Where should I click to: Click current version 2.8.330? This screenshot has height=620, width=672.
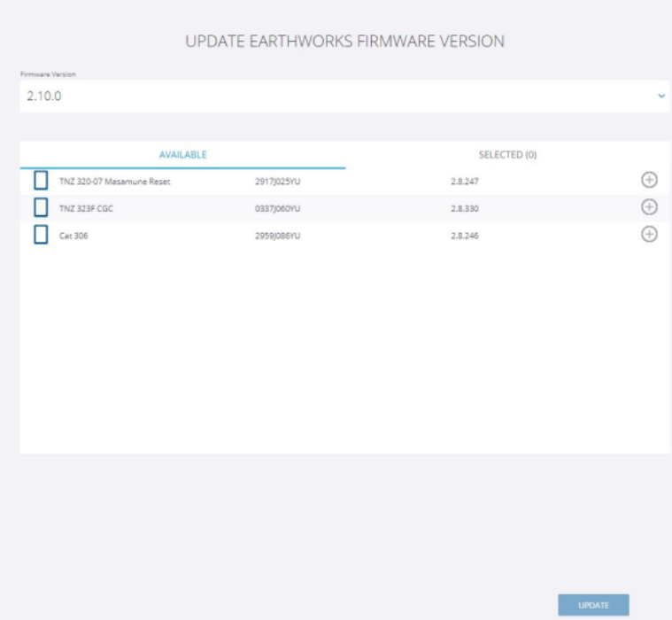465,209
